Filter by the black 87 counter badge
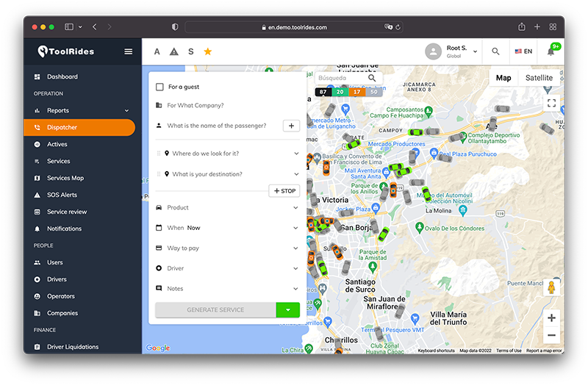The width and height of the screenshot is (588, 385). pos(323,92)
